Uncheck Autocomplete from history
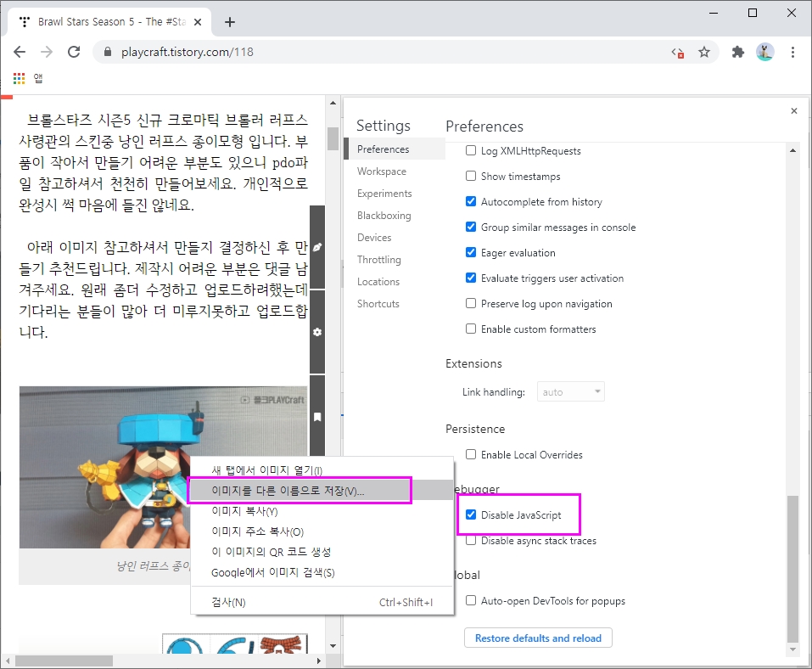Screen dimensions: 812x669 click(471, 201)
